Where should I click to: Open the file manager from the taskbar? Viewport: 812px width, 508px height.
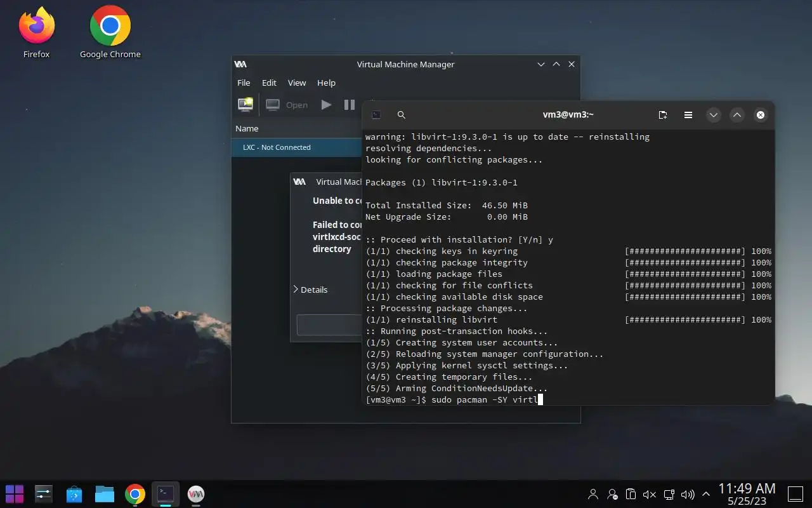click(x=105, y=494)
